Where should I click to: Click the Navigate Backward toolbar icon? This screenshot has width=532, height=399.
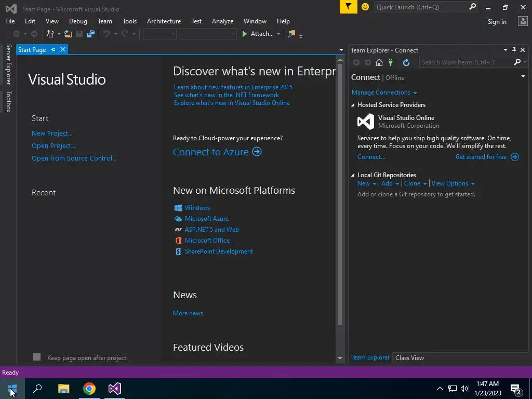16,34
